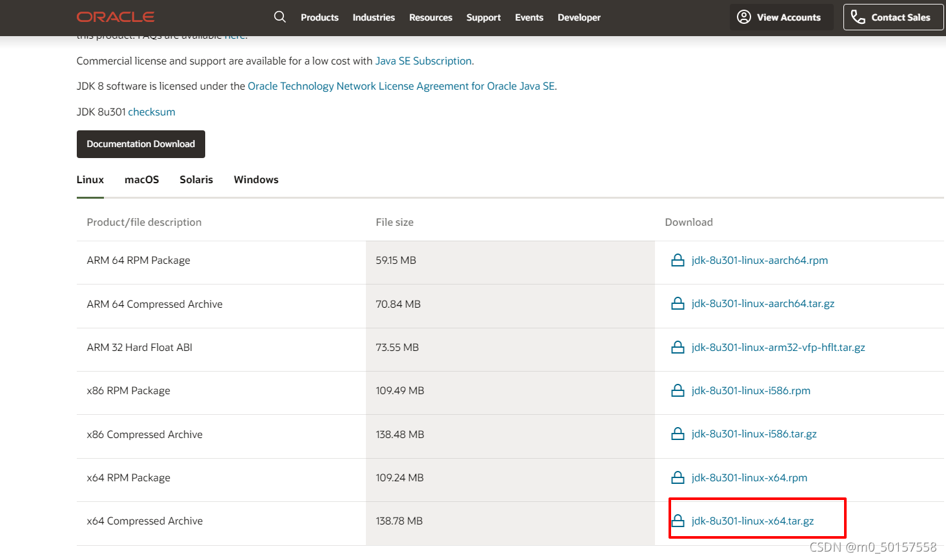Switch to the Solaris tab
Image resolution: width=946 pixels, height=560 pixels.
click(196, 179)
